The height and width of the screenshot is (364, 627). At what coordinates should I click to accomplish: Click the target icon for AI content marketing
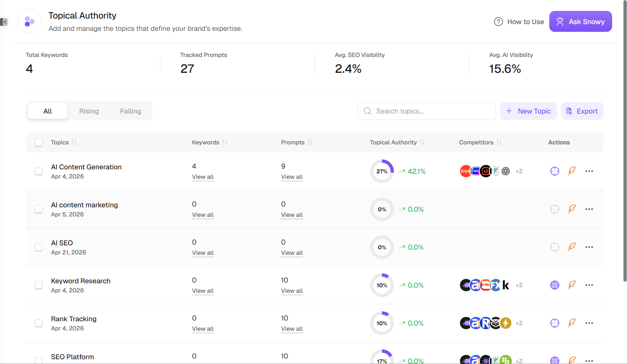tap(555, 209)
